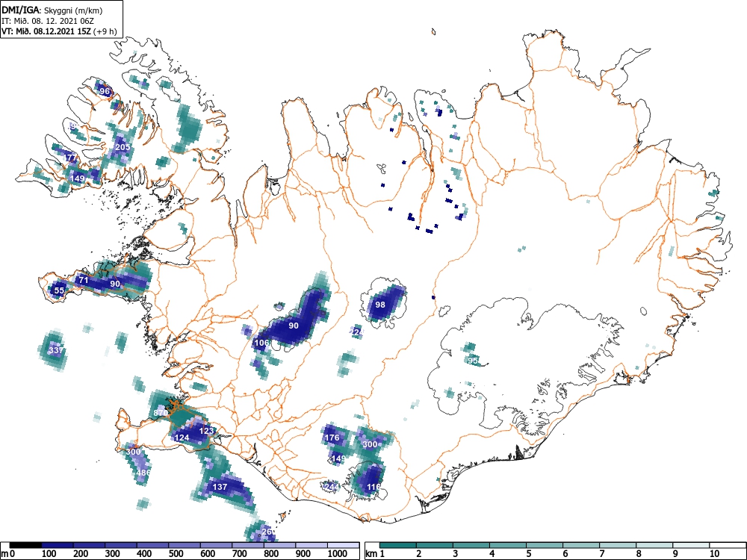Click the 'IT: Mið. 08. 12. 2021 06Z' line
The height and width of the screenshot is (560, 747).
tap(48, 21)
